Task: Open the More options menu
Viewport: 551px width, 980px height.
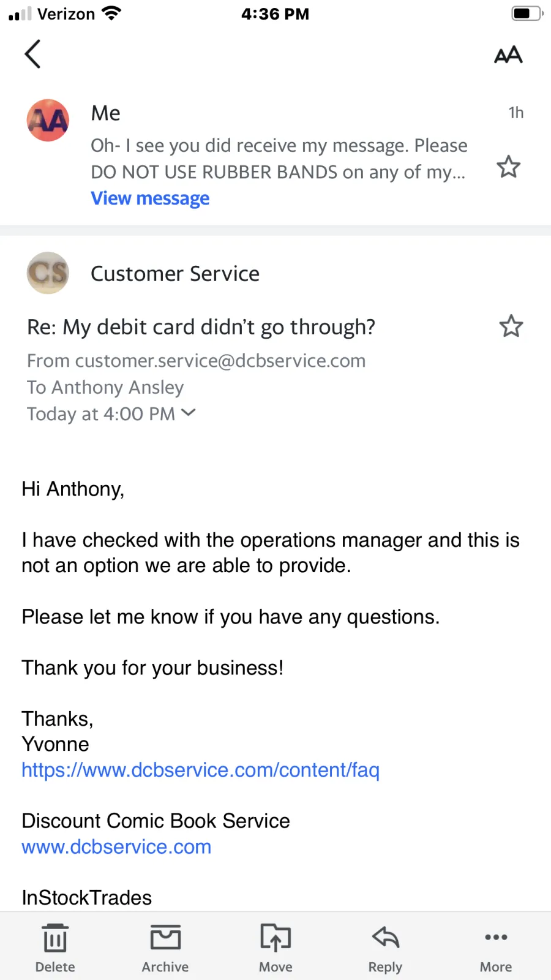Action: [496, 948]
